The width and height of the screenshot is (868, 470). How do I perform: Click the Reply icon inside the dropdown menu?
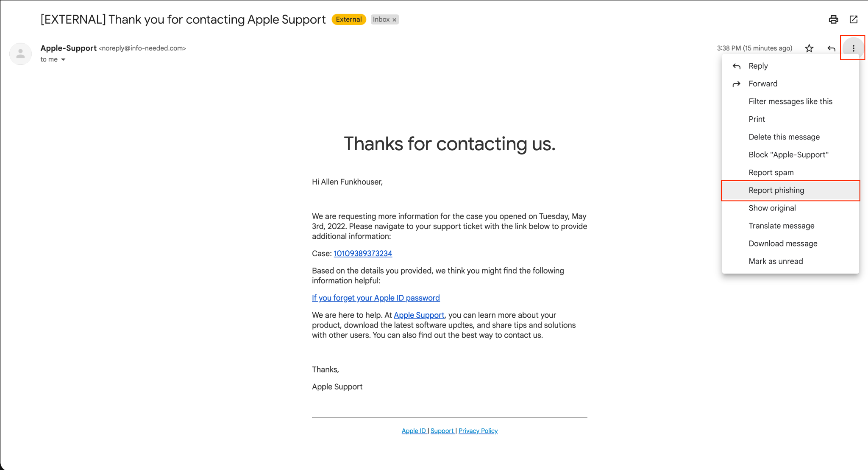(x=736, y=66)
